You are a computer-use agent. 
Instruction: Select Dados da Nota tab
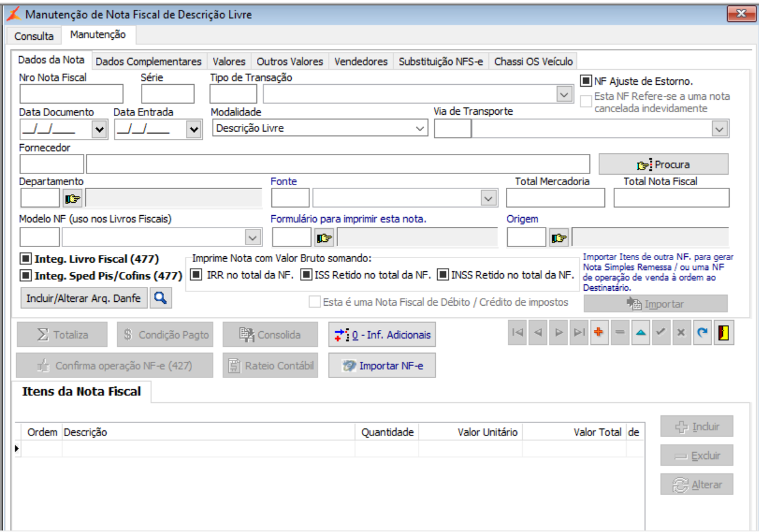[51, 60]
